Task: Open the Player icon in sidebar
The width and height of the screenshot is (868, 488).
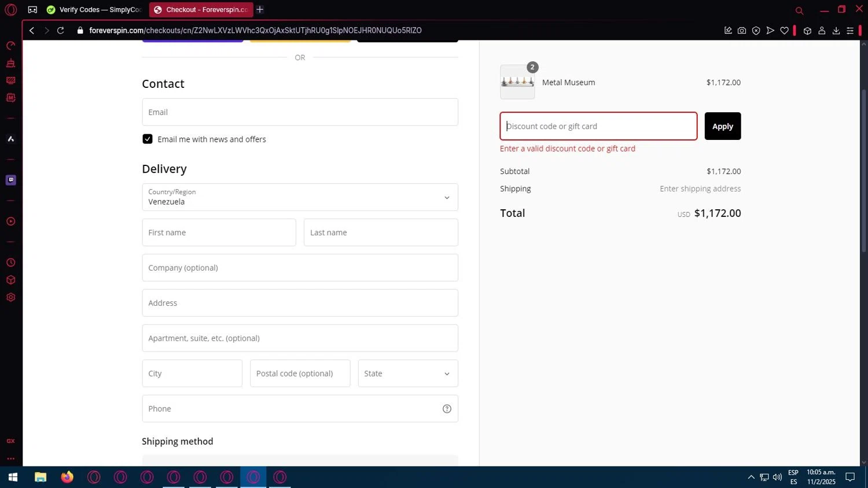Action: 10,221
